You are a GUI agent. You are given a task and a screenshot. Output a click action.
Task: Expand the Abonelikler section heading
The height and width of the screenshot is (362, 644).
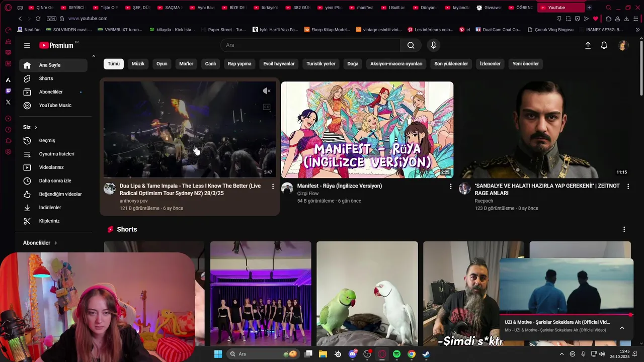(40, 243)
